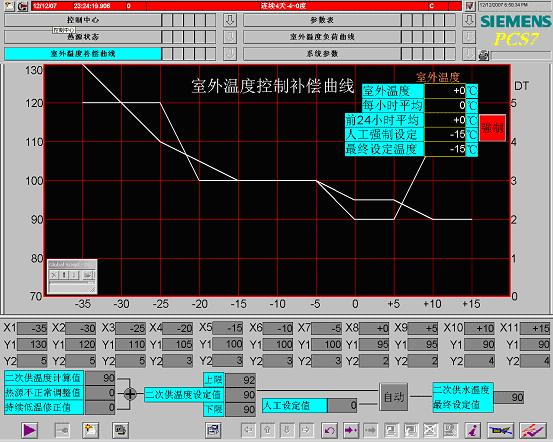Screen dimensions: 553x442
Task: Click the alarm acknowledge icon right of the red message bar
Action: click(469, 6)
